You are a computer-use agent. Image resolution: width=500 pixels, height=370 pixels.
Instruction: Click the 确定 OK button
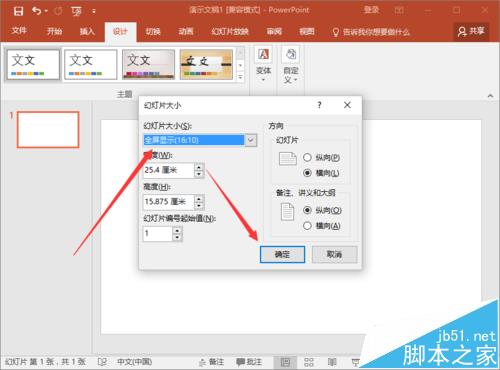point(282,255)
